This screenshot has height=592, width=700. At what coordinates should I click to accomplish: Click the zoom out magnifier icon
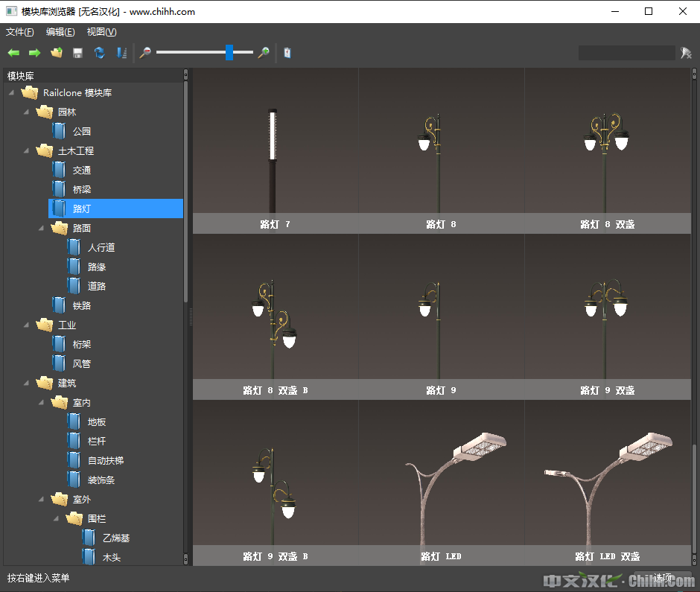pyautogui.click(x=145, y=53)
